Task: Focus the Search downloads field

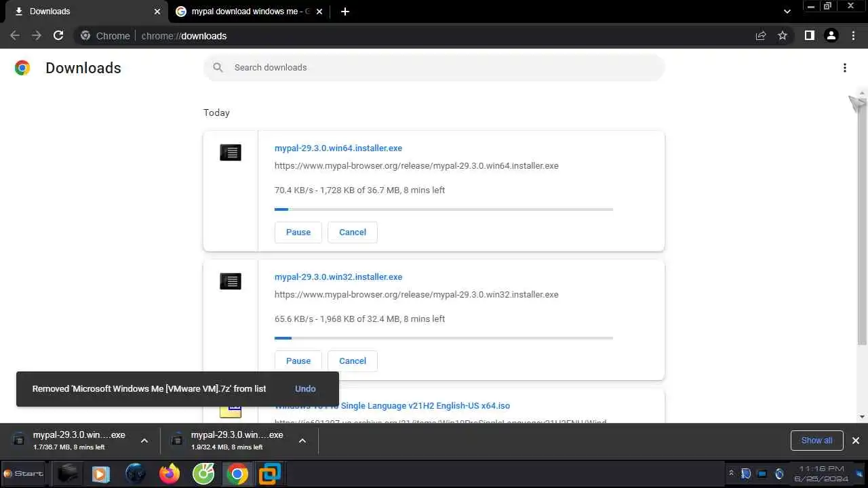Action: pos(434,68)
